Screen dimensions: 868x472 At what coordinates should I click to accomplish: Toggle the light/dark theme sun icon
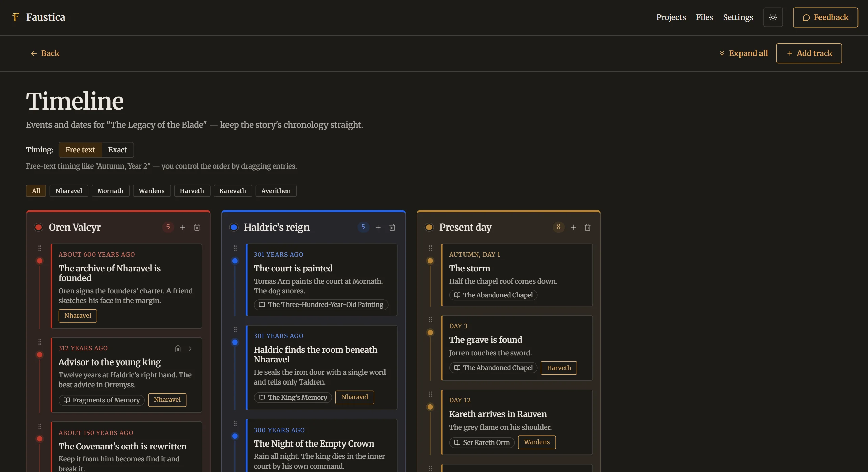(x=773, y=17)
